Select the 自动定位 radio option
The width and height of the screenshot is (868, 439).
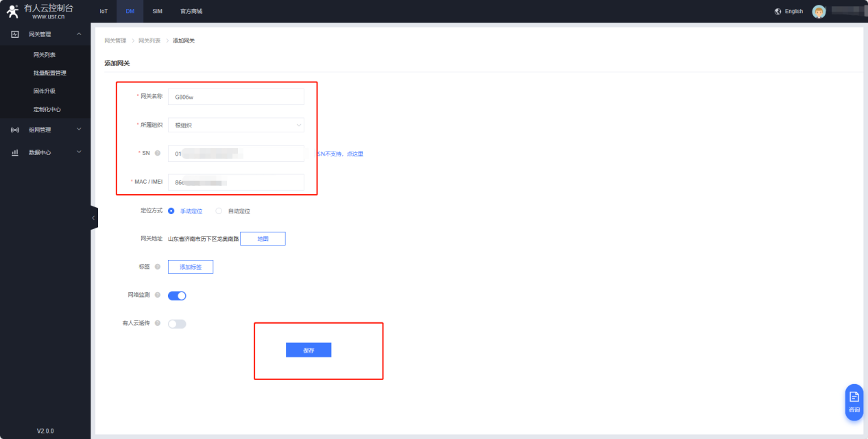(x=219, y=211)
